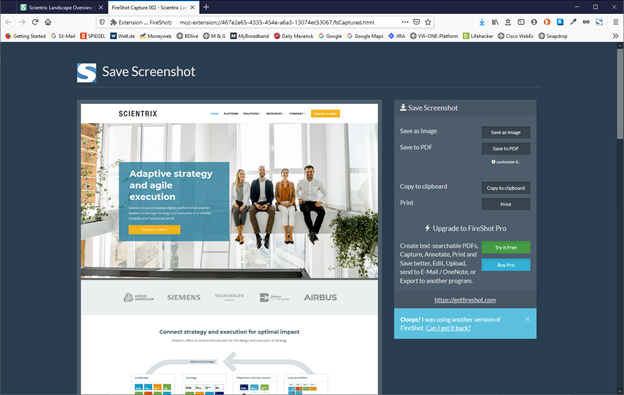
Task: Switch to the Scientrix Landscape Overview tab
Action: tap(61, 7)
